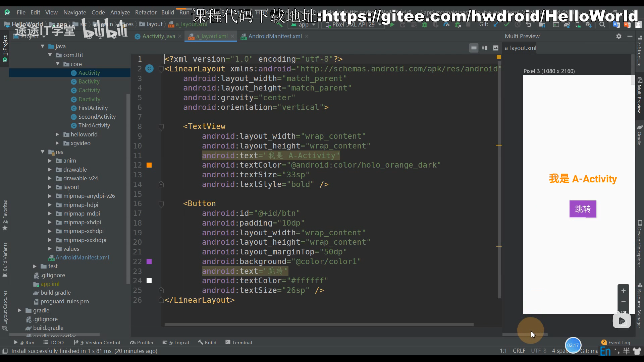This screenshot has height=362, width=644.
Task: Open the Event Log
Action: (x=616, y=343)
